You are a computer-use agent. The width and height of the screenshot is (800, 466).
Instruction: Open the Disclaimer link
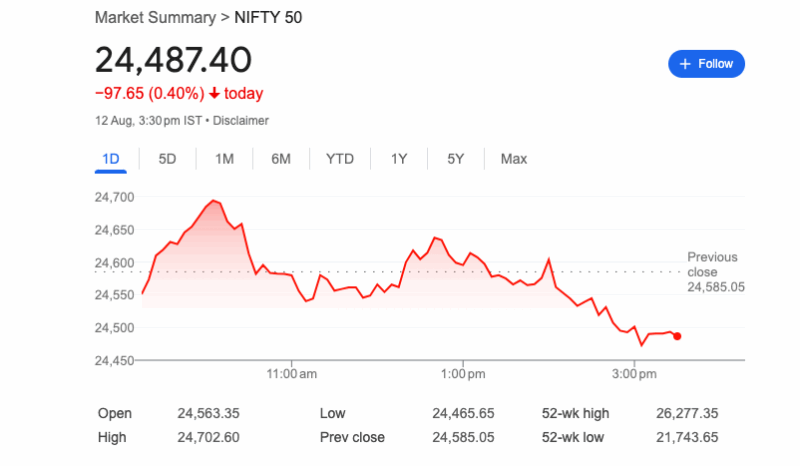click(240, 121)
